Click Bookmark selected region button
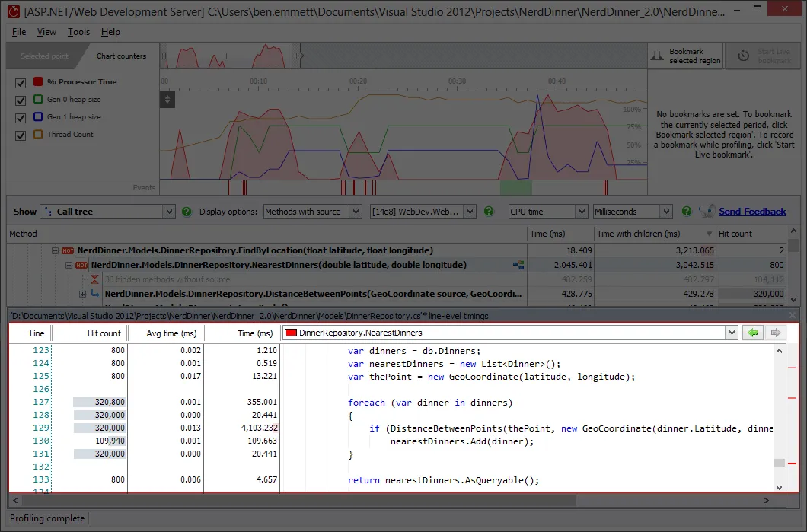This screenshot has width=807, height=532. pyautogui.click(x=685, y=56)
